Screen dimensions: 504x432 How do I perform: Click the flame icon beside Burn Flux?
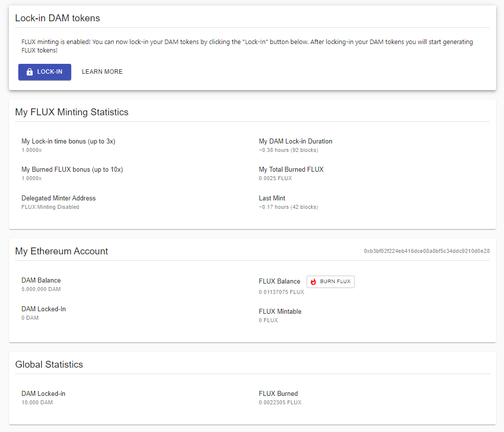tap(313, 282)
